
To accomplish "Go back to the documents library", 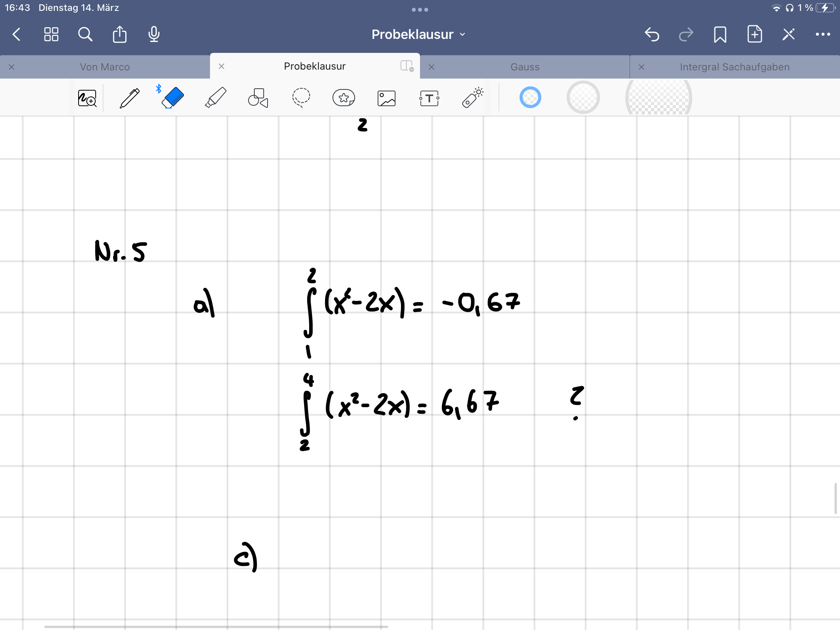I will (x=16, y=34).
